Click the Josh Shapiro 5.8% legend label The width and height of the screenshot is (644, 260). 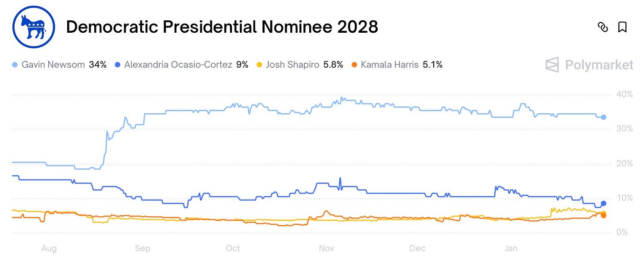(304, 65)
